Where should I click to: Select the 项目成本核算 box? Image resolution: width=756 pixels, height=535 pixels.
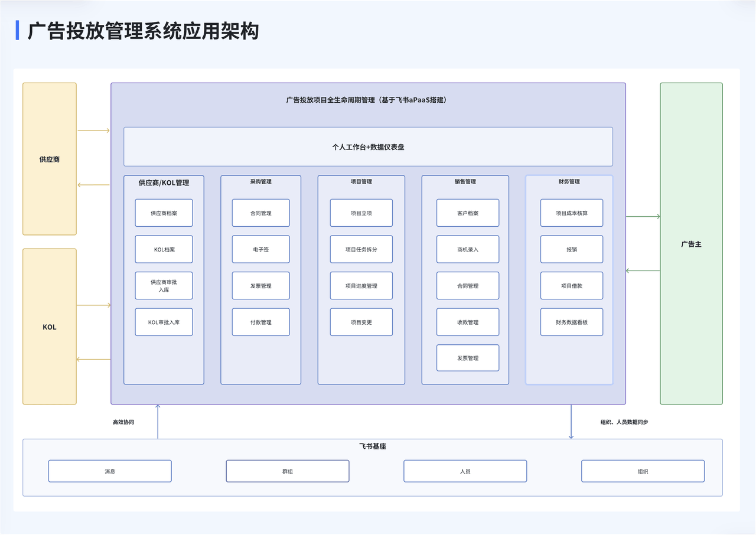click(572, 213)
